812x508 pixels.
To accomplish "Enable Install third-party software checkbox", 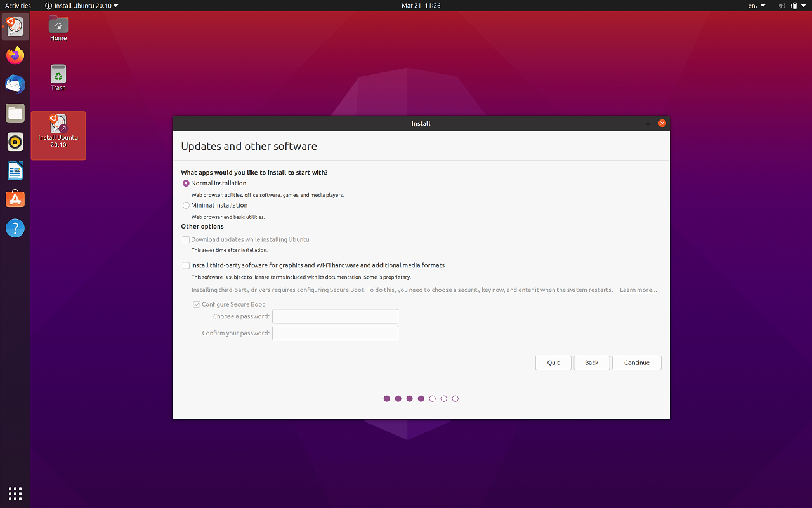I will 313,265.
